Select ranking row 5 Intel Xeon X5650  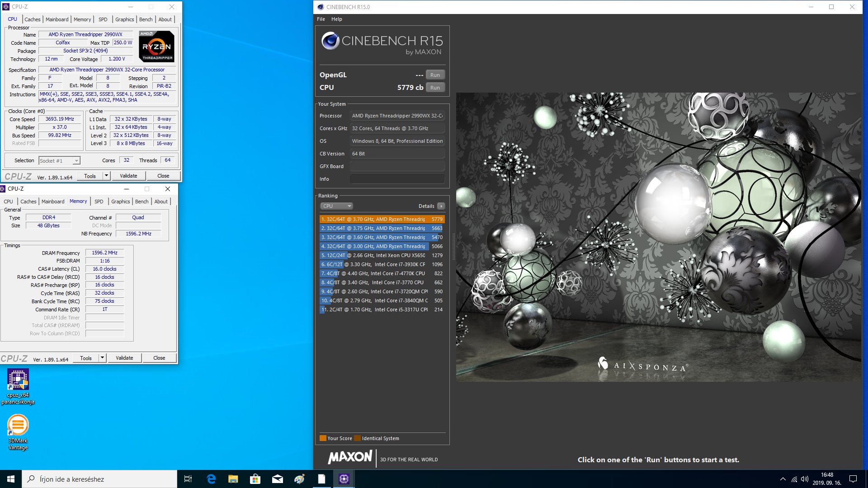pyautogui.click(x=382, y=255)
